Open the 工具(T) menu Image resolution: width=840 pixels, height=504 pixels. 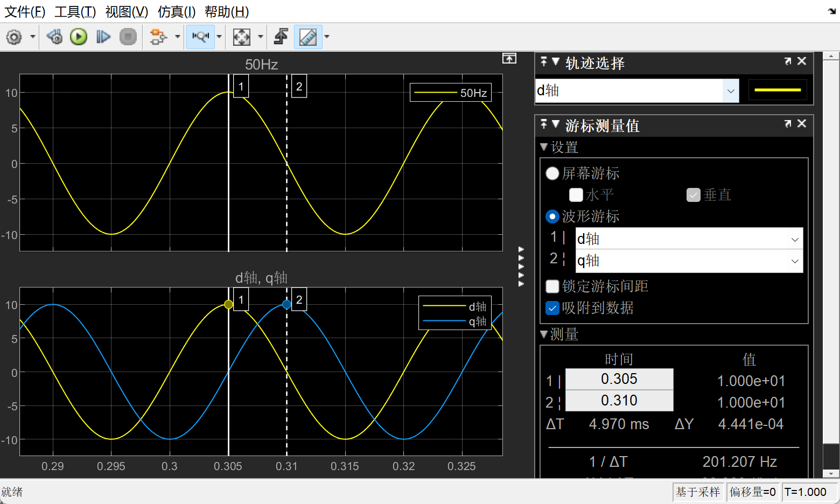tap(75, 11)
